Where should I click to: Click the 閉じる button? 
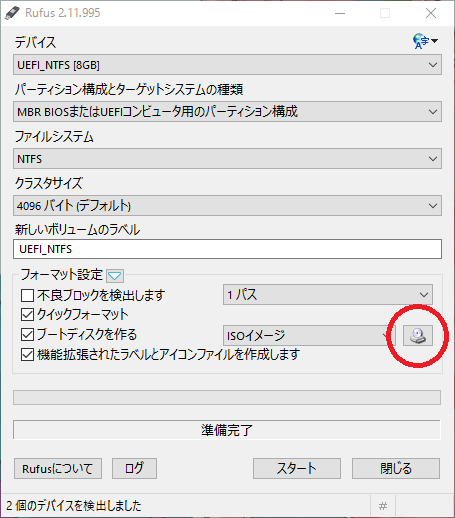396,469
